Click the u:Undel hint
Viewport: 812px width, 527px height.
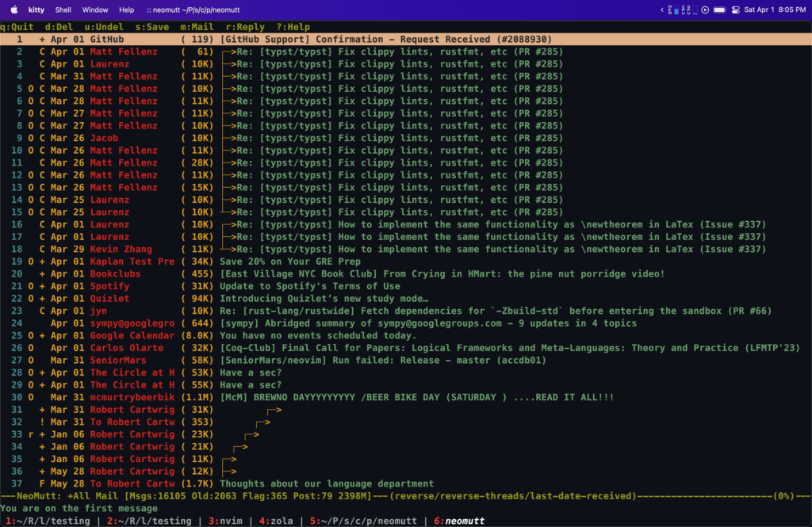104,27
